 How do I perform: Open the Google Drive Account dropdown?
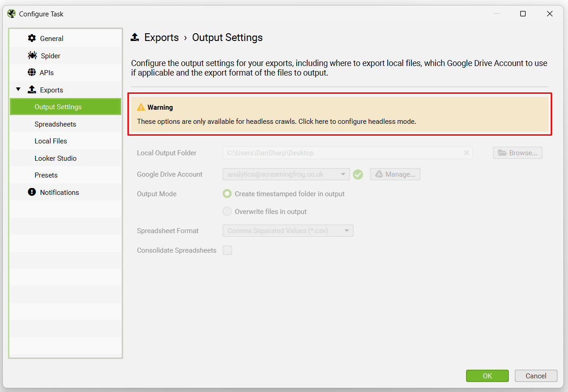344,174
